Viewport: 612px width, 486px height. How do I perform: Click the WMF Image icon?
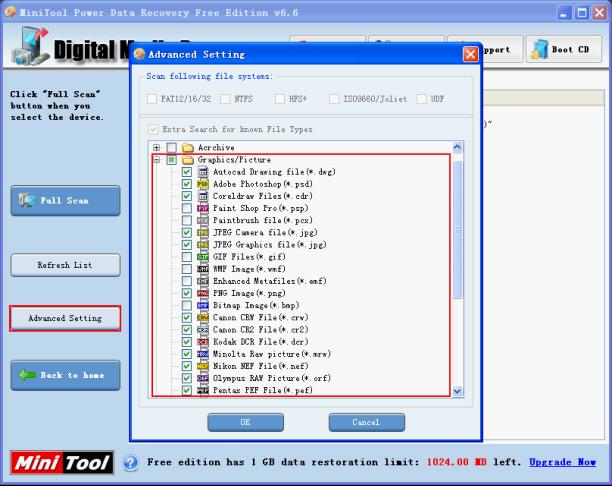point(203,269)
